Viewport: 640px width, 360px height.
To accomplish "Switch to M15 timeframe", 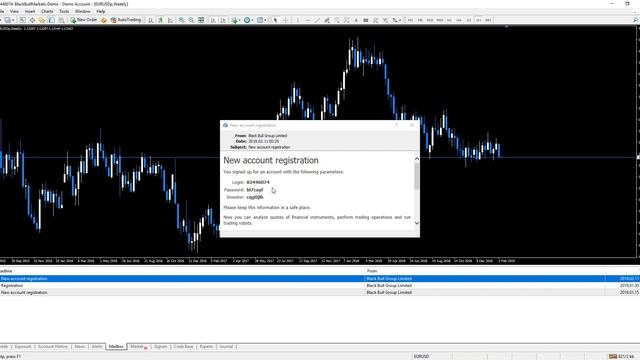I will coord(430,20).
